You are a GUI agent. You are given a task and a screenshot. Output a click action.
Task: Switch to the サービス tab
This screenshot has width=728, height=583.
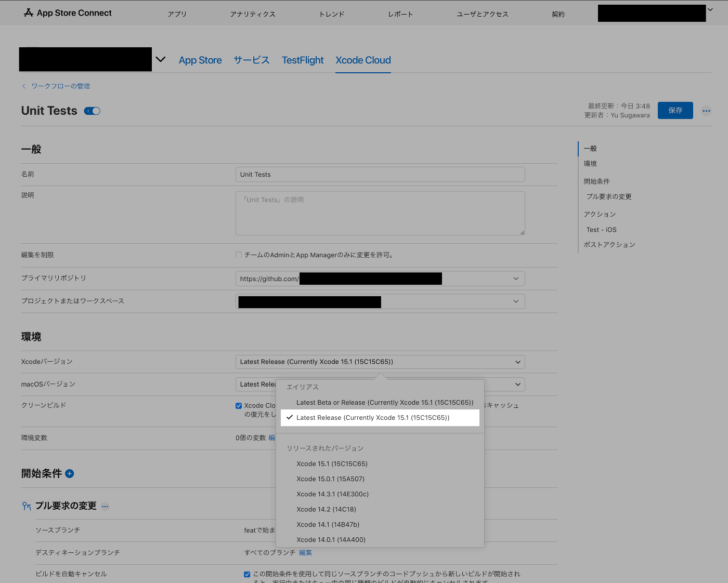pos(252,60)
